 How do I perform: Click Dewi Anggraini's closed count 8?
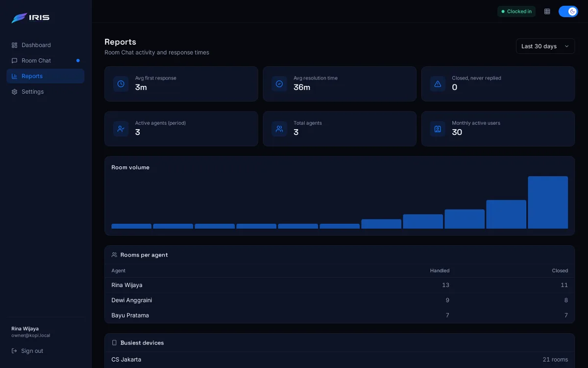[566, 300]
